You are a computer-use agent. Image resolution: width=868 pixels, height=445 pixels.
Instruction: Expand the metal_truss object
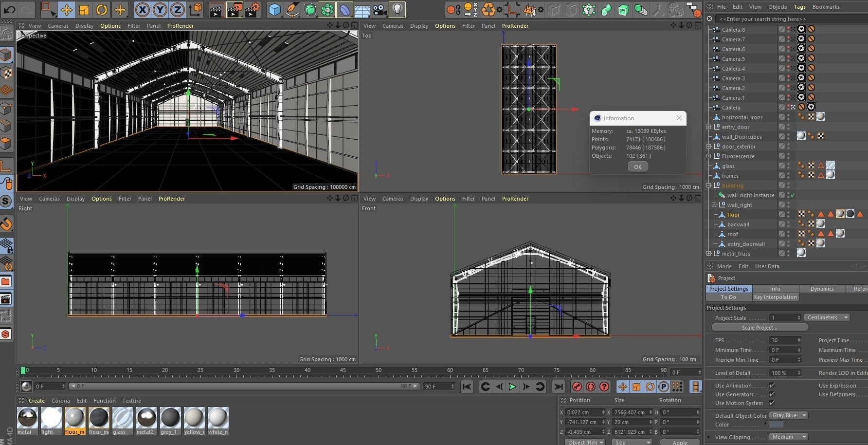tap(709, 254)
